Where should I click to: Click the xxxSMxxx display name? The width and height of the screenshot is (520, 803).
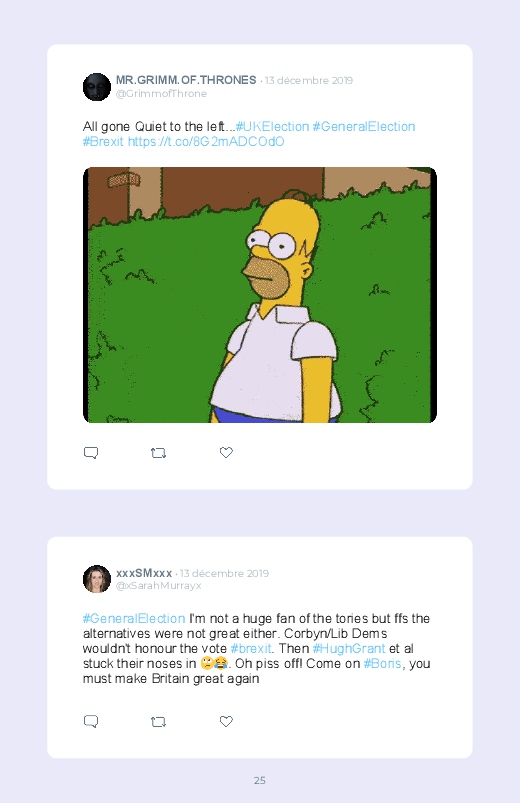click(x=144, y=573)
